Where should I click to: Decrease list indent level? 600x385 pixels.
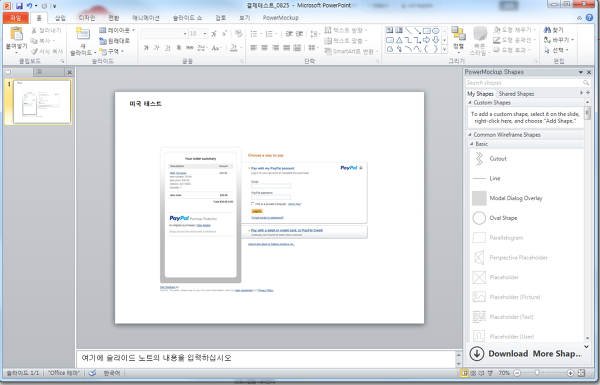click(289, 34)
